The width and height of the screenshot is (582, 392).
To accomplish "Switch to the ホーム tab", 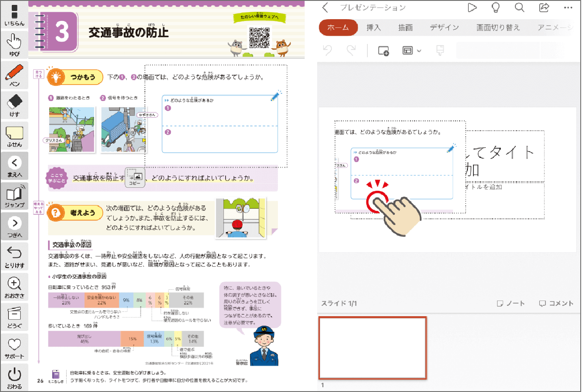I will point(338,27).
